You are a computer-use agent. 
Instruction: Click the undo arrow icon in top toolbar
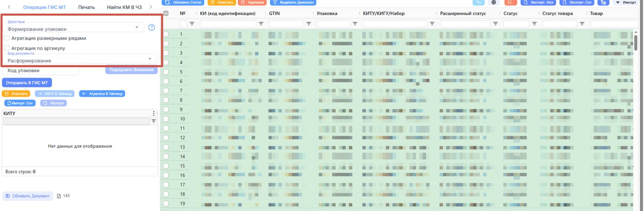click(479, 2)
